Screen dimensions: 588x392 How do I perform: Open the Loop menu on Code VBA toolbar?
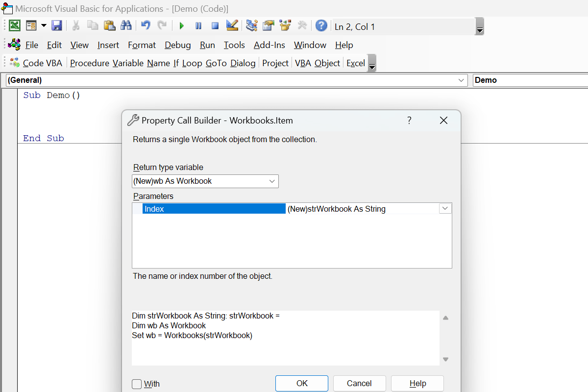point(192,63)
